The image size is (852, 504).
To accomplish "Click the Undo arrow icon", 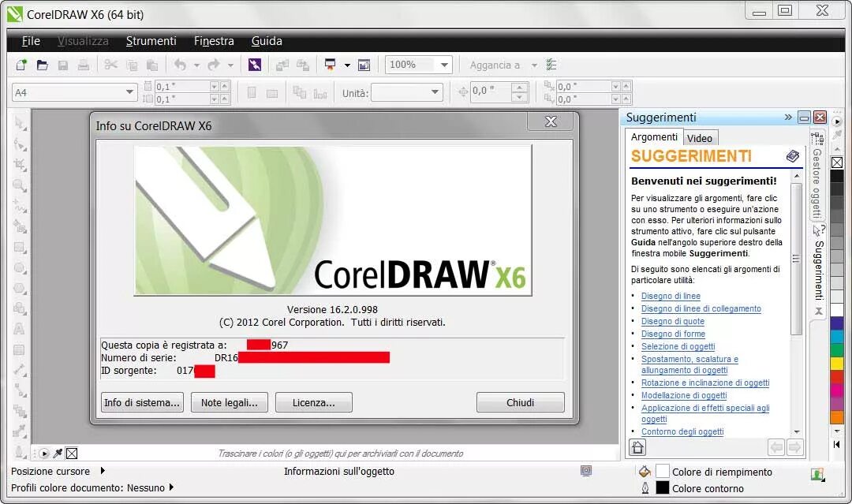I will coord(180,65).
